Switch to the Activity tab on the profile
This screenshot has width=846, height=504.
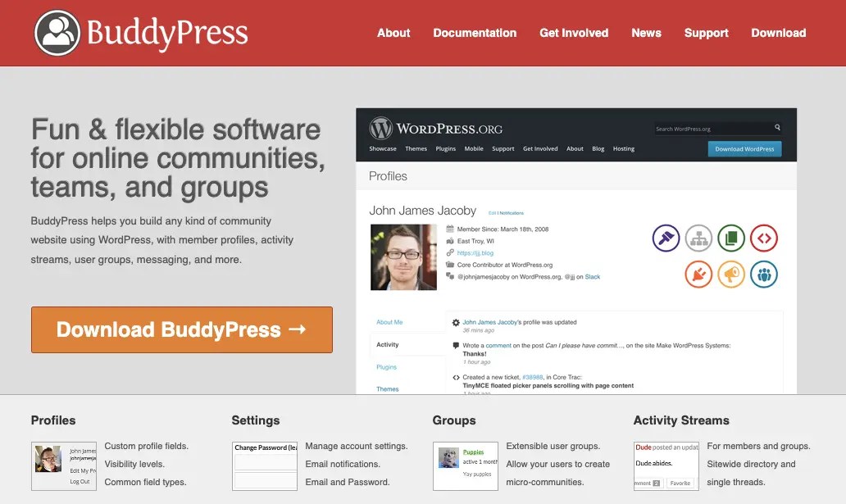387,345
